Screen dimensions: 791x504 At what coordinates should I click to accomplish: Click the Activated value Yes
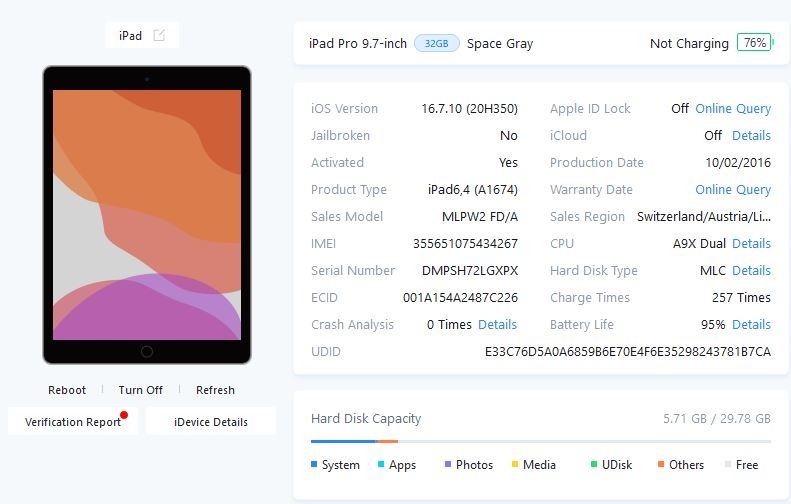point(508,162)
